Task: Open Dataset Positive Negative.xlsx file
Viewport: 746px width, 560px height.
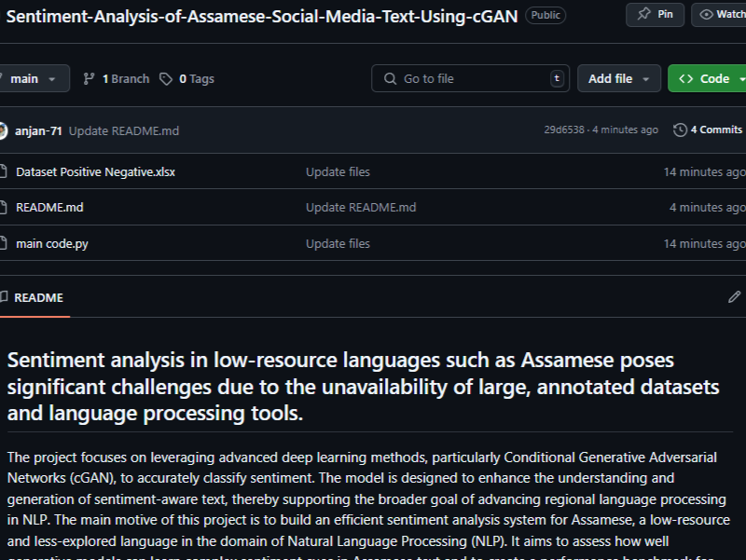Action: tap(96, 171)
